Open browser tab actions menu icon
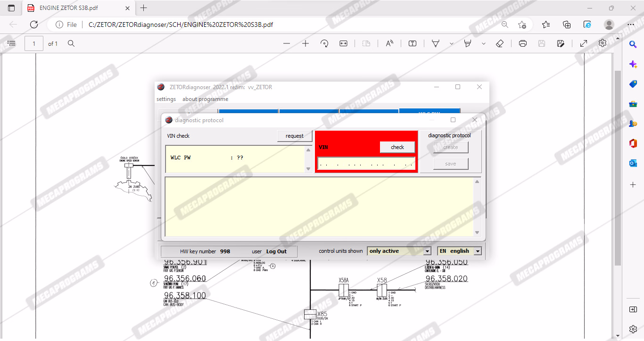The image size is (644, 341). click(x=11, y=8)
